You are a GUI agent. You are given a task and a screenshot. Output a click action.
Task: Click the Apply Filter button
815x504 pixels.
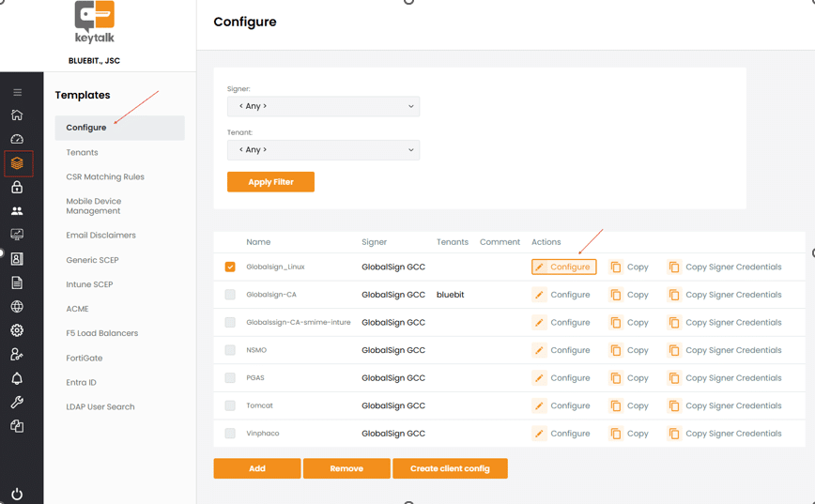[270, 182]
